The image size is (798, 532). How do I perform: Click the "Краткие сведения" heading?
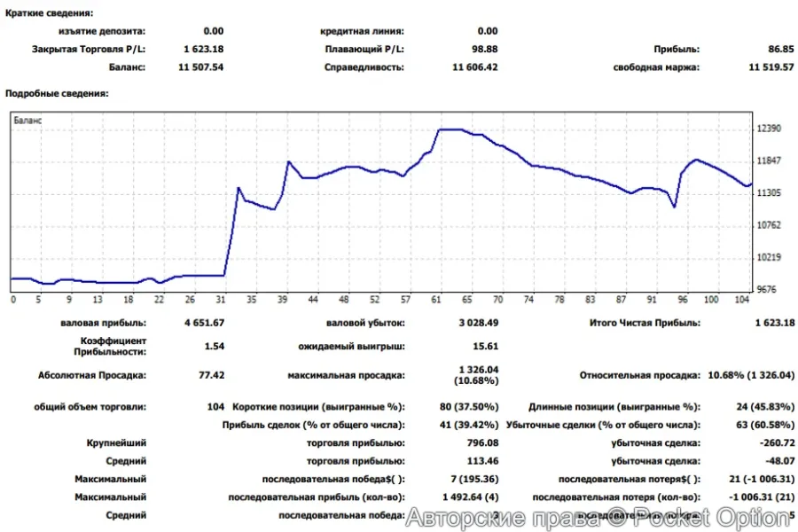[x=49, y=14]
